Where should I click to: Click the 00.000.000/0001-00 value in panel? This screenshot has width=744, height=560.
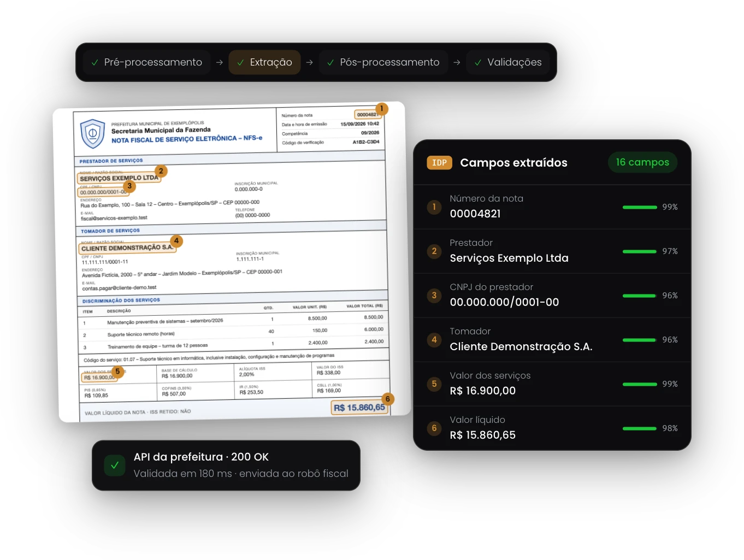click(x=504, y=302)
